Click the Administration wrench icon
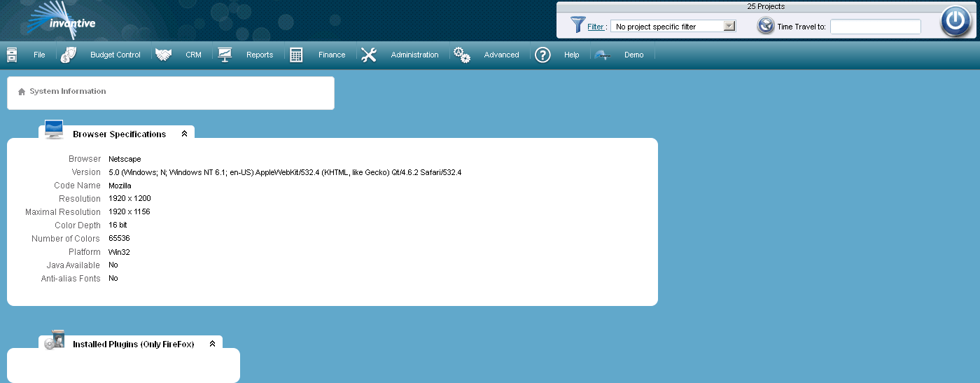The image size is (980, 383). click(369, 55)
